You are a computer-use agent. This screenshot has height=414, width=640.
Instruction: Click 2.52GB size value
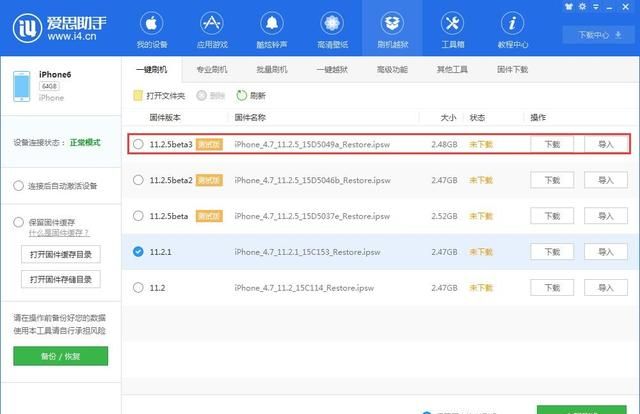click(x=444, y=216)
